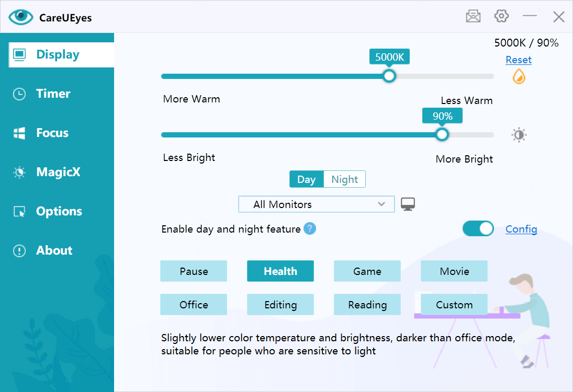Click the screen icon beside Display

(x=19, y=55)
